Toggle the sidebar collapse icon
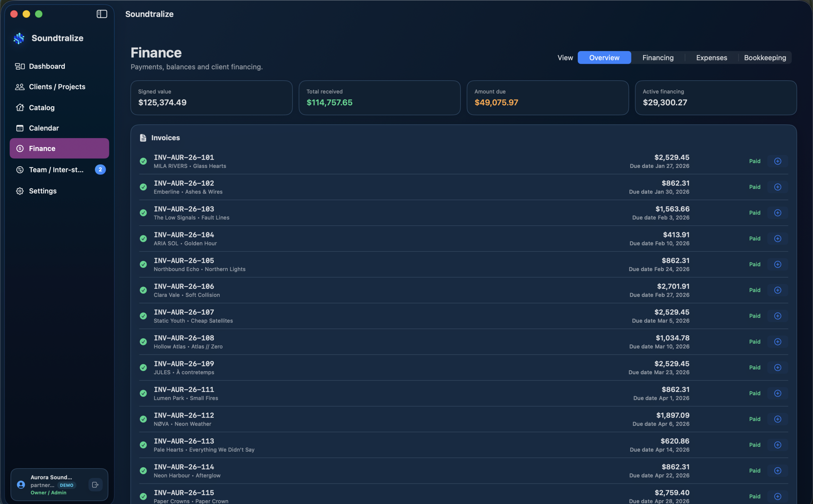This screenshot has width=813, height=504. click(x=102, y=14)
